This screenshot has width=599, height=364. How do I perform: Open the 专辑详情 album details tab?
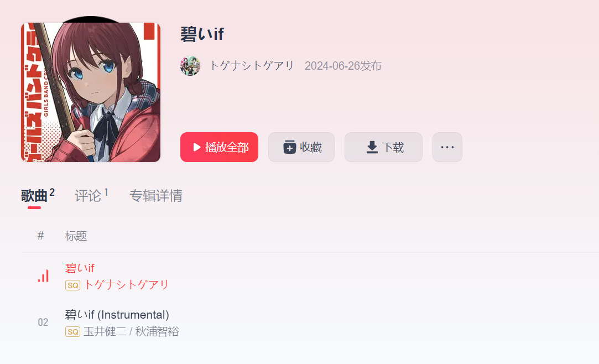coord(156,196)
